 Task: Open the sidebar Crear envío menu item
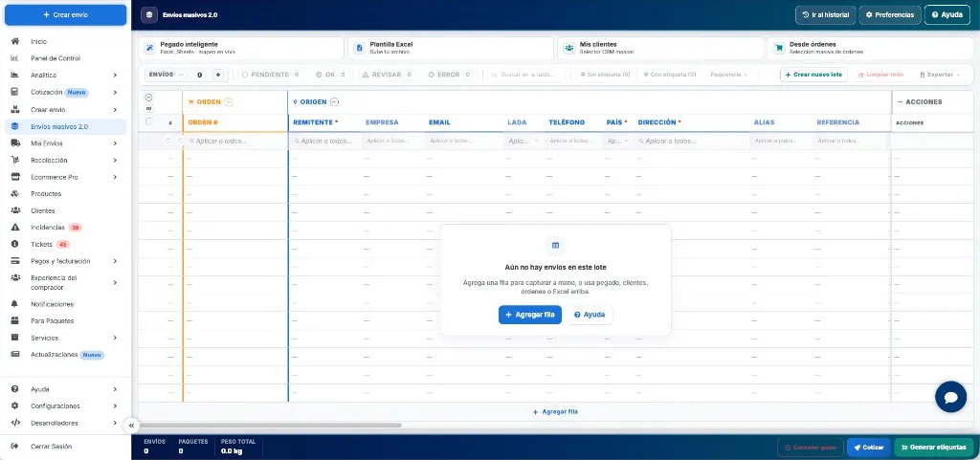pyautogui.click(x=65, y=109)
